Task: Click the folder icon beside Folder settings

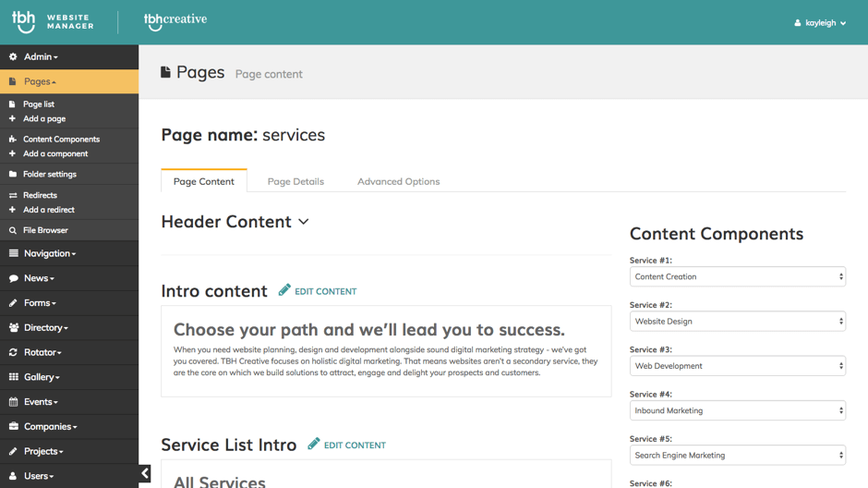Action: tap(13, 174)
